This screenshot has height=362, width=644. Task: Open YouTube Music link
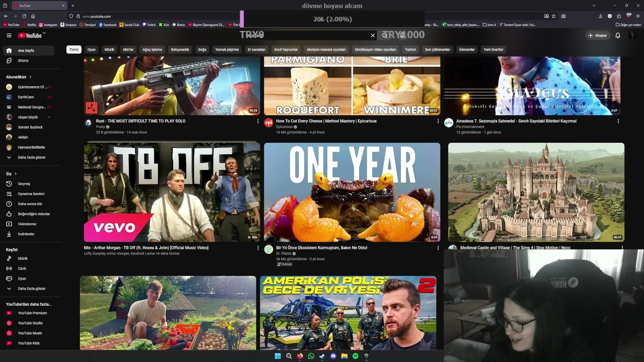(x=30, y=333)
